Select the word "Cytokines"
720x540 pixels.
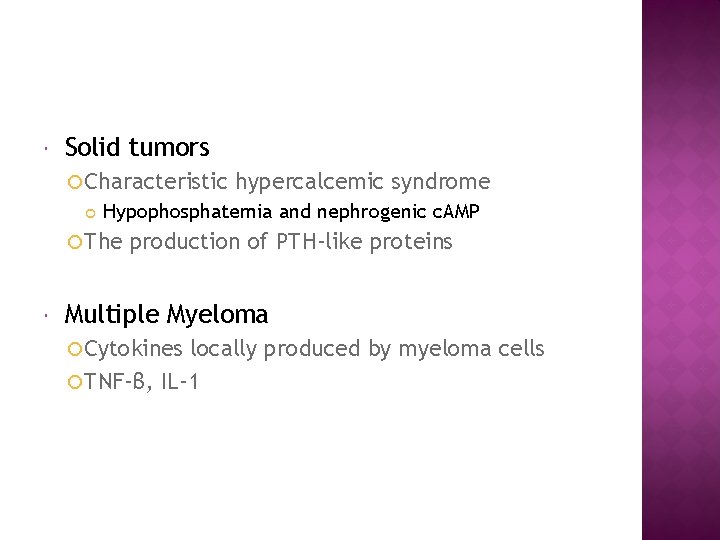pos(134,349)
